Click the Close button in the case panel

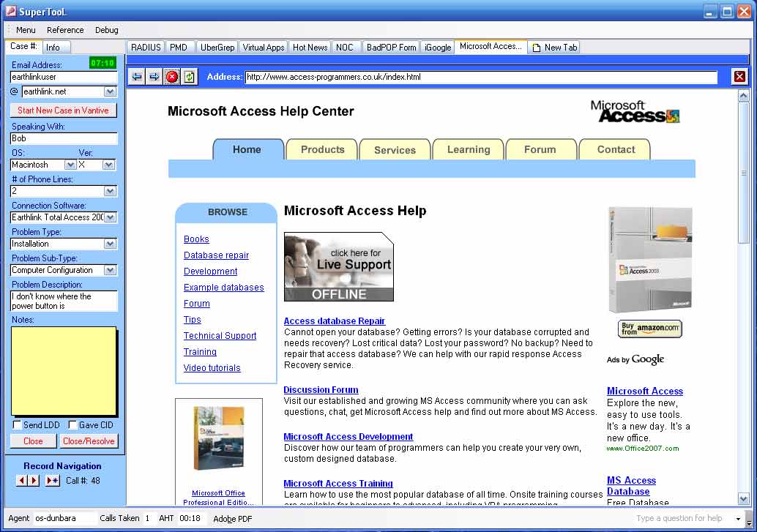pyautogui.click(x=33, y=441)
